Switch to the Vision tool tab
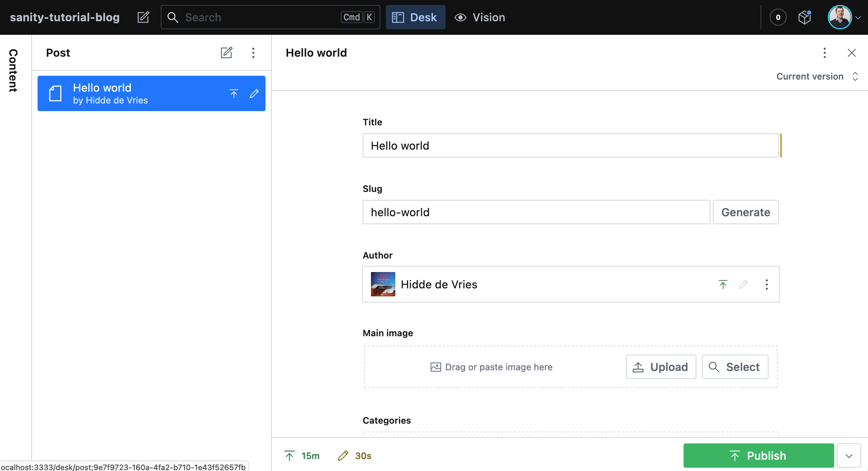The width and height of the screenshot is (868, 471). pyautogui.click(x=480, y=17)
